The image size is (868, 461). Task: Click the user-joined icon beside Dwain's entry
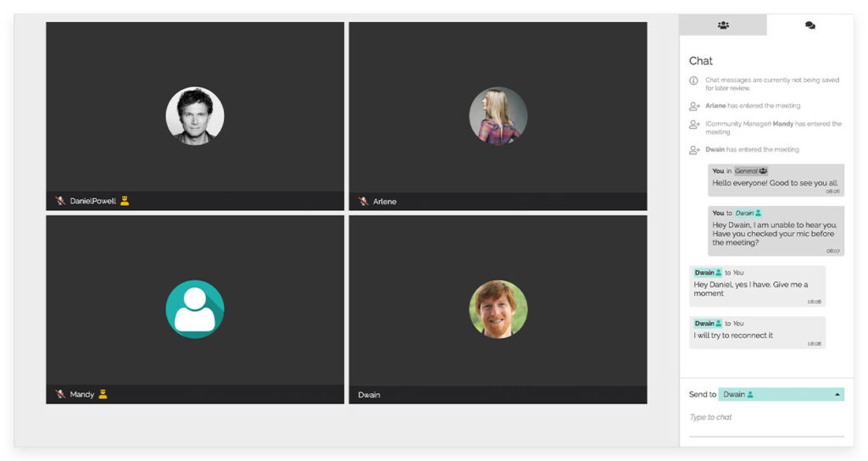[x=694, y=150]
